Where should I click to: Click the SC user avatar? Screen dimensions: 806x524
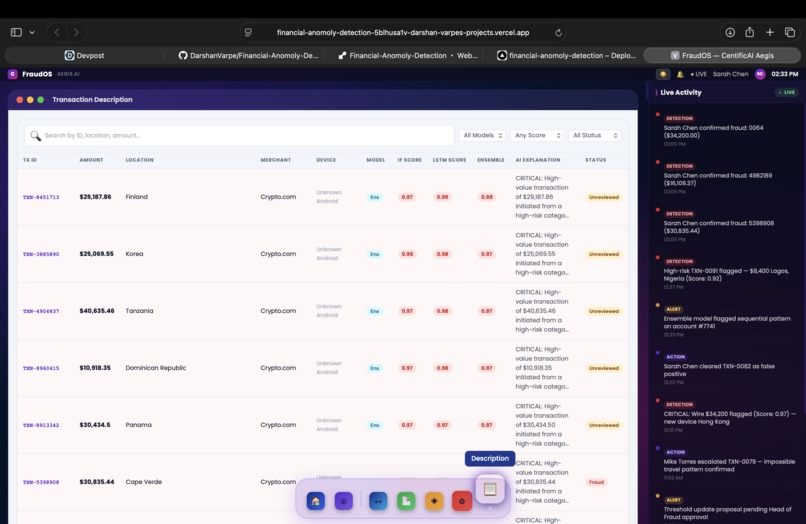coord(760,74)
